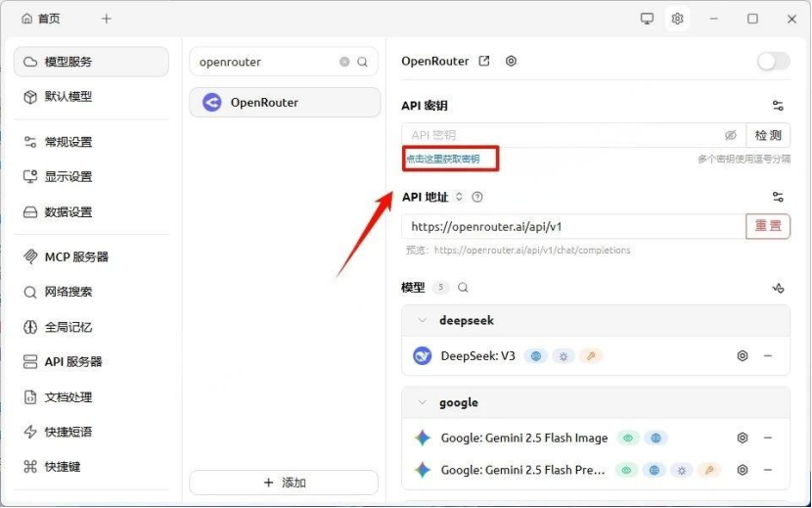Screen dimensions: 812x508
Task: Search models with 模型 magnifier icon
Action: [463, 287]
